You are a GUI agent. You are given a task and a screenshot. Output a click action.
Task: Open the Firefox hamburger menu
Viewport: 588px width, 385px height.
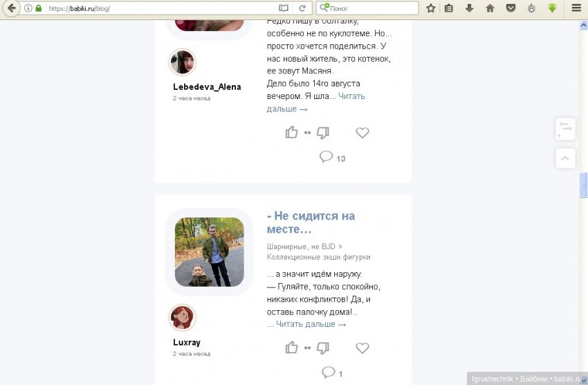(x=576, y=8)
